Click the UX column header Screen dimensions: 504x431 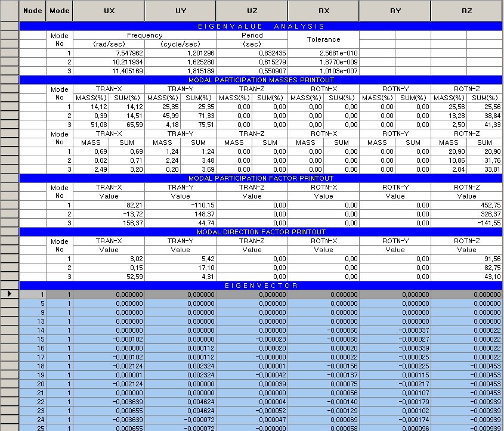(x=109, y=11)
